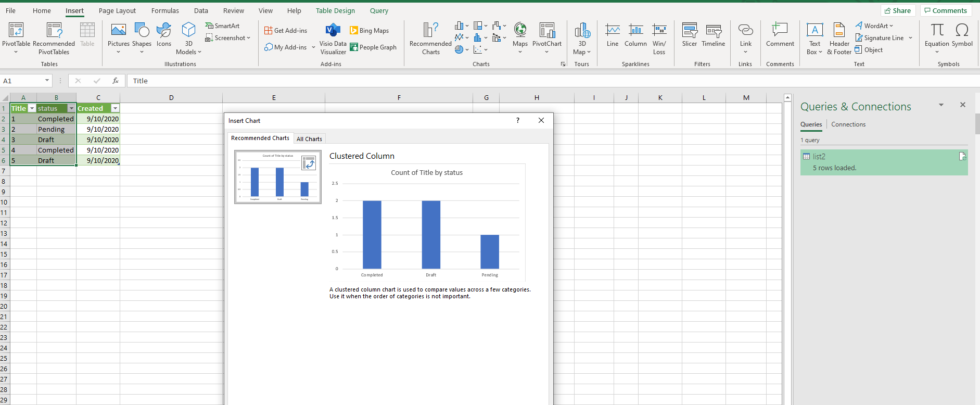The image size is (980, 405).
Task: Expand the Screenshot dropdown
Action: [x=248, y=38]
